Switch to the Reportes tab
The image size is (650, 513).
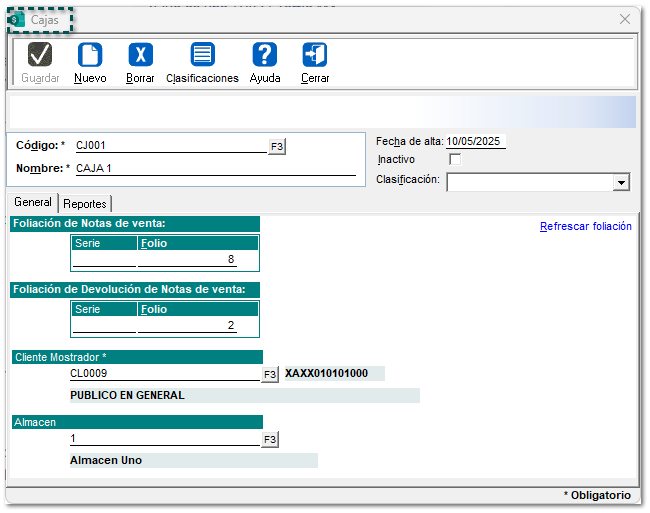85,203
